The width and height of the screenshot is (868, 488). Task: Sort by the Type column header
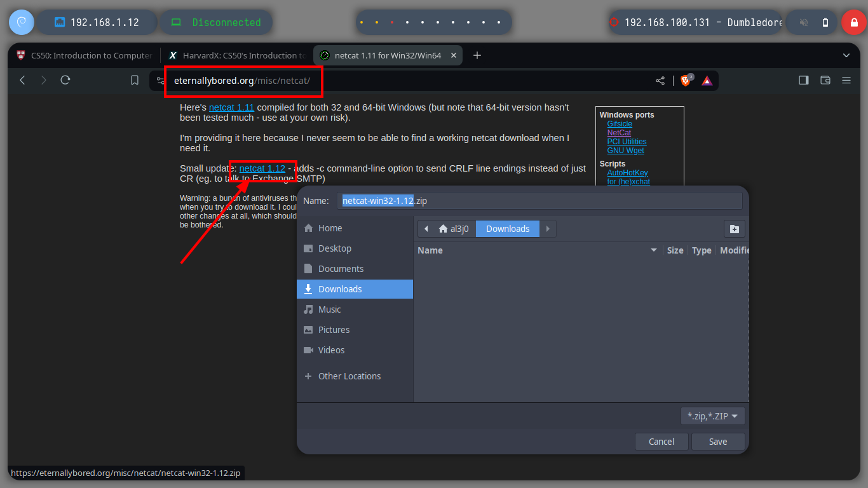[x=702, y=250]
